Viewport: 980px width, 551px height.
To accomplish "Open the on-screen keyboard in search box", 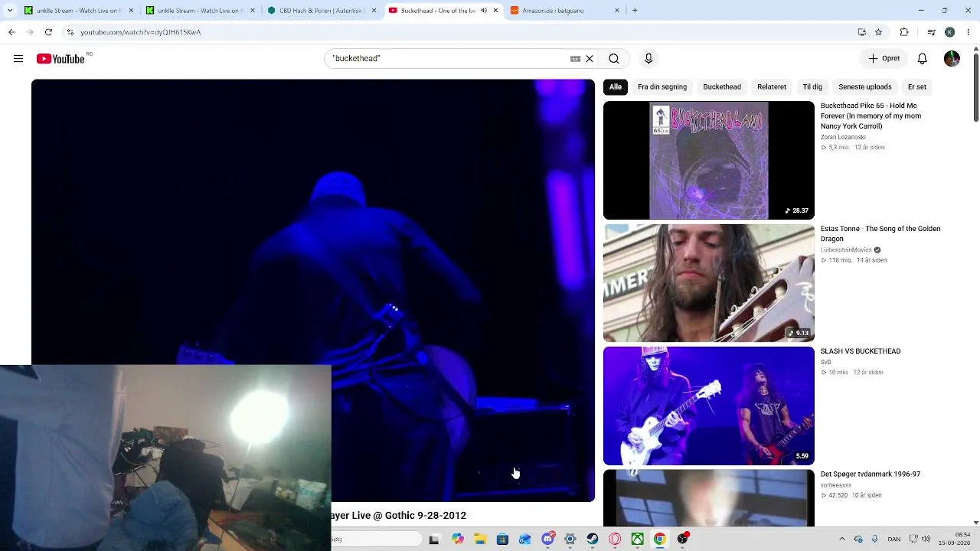I will (575, 59).
